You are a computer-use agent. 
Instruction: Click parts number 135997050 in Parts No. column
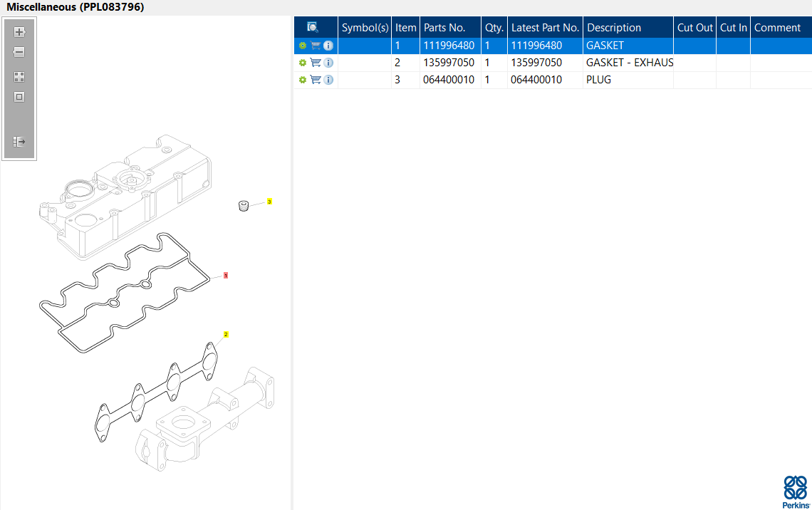[449, 63]
